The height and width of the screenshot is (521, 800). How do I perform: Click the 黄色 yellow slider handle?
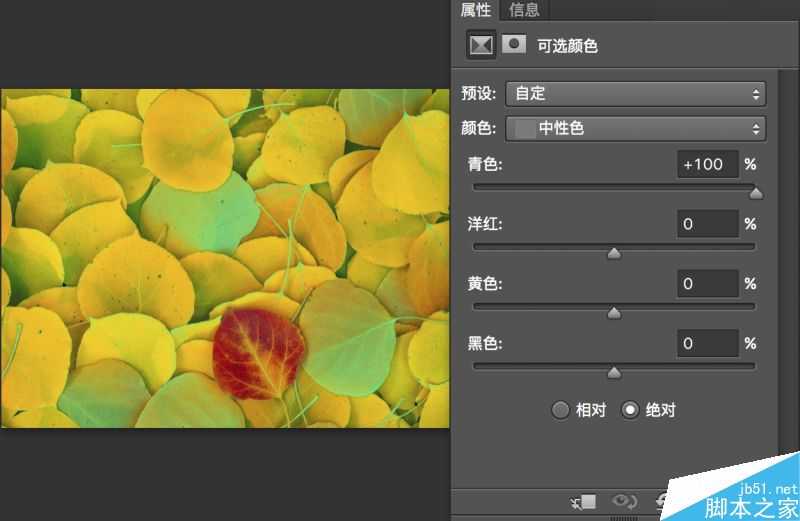pos(614,313)
